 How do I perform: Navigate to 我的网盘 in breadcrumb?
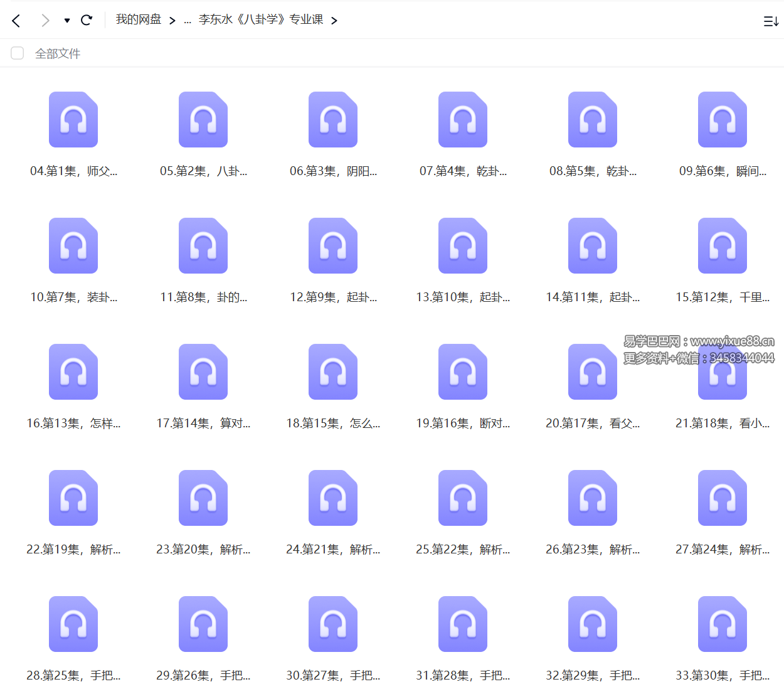[139, 20]
